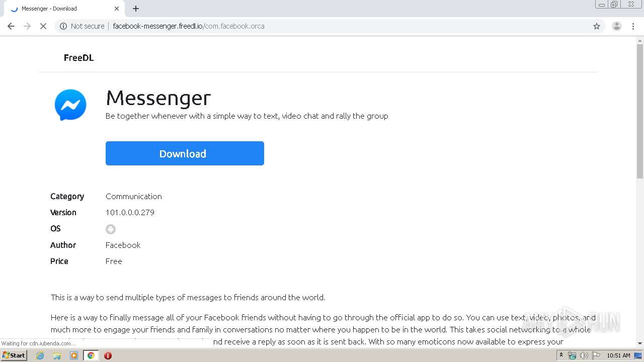This screenshot has width=644, height=362.
Task: Click the Version label
Action: pyautogui.click(x=63, y=212)
